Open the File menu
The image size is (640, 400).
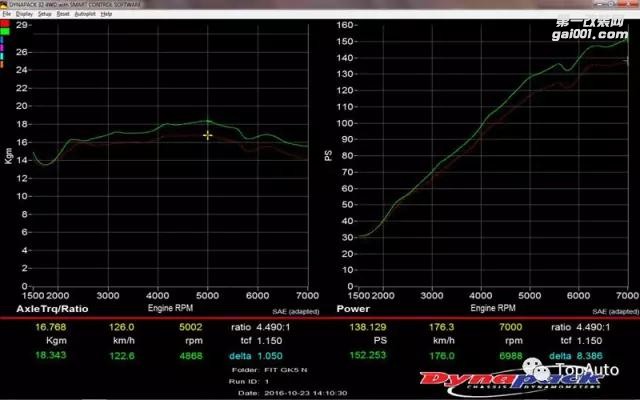click(x=5, y=15)
